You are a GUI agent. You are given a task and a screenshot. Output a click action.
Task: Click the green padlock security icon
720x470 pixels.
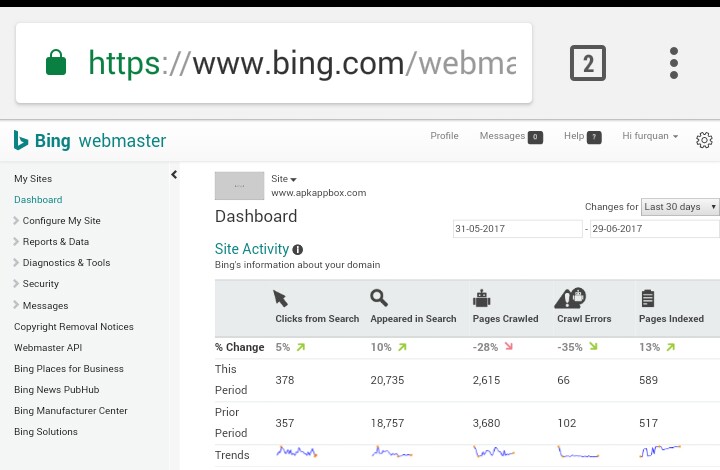tap(56, 62)
